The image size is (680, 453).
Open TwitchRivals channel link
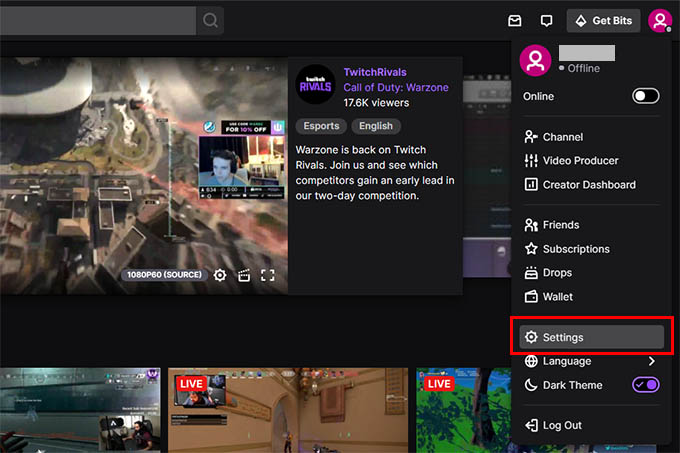375,72
